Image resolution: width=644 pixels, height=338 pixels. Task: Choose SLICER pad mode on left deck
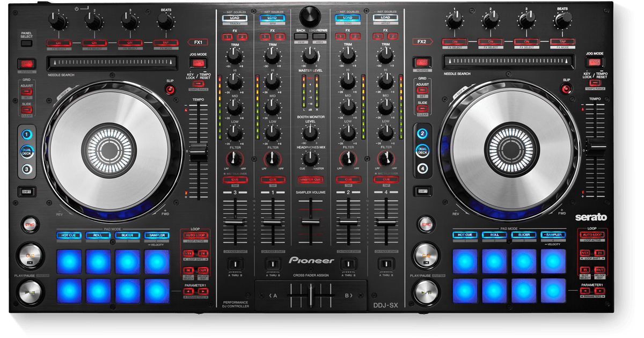pos(127,234)
